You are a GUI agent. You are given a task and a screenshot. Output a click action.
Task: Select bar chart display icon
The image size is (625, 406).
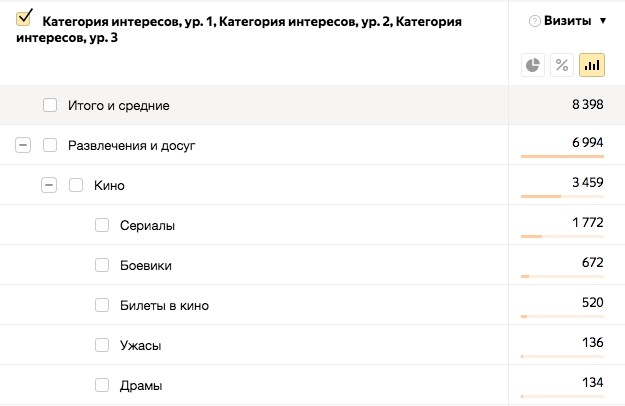[592, 65]
